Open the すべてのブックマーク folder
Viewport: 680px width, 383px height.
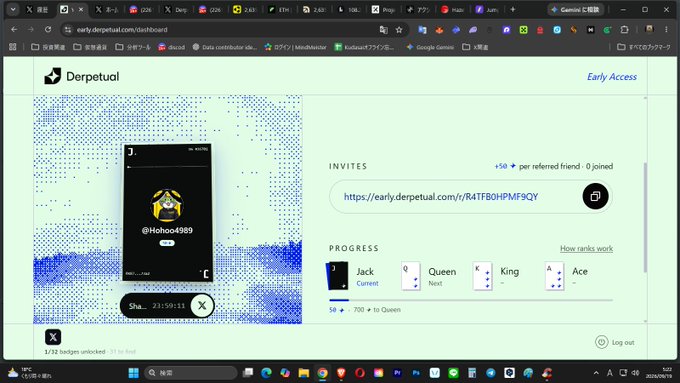(x=644, y=47)
